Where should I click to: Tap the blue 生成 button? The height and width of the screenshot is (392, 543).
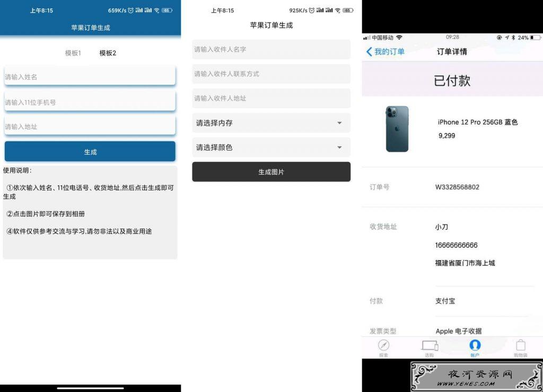point(90,152)
